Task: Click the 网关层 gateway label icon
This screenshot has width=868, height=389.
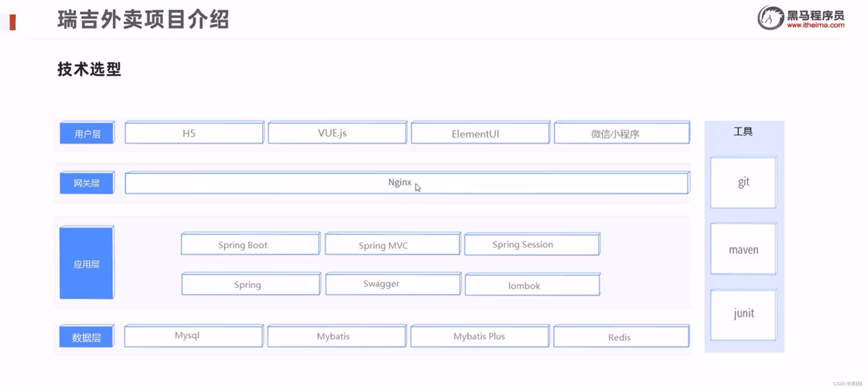Action: [86, 182]
